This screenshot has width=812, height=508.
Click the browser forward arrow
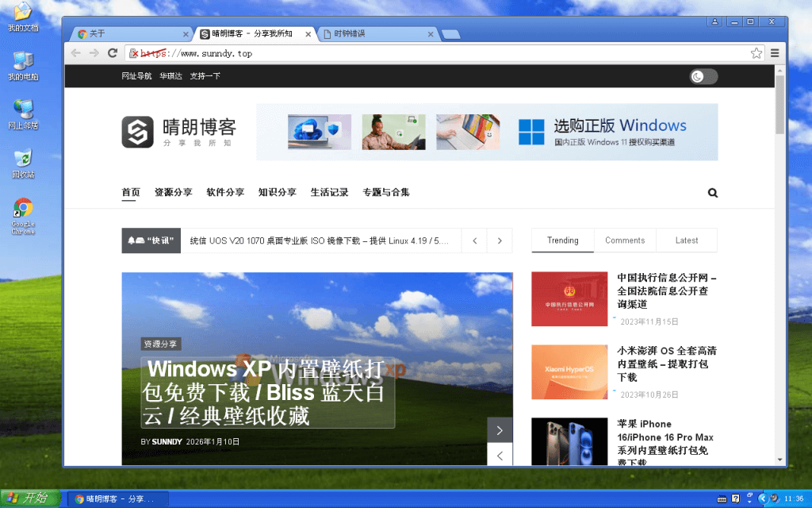(x=94, y=53)
